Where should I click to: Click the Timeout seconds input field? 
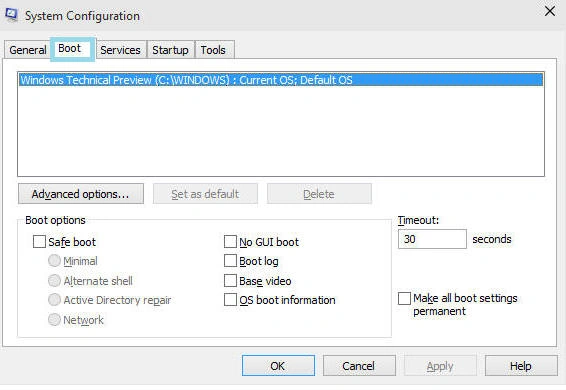click(x=432, y=239)
